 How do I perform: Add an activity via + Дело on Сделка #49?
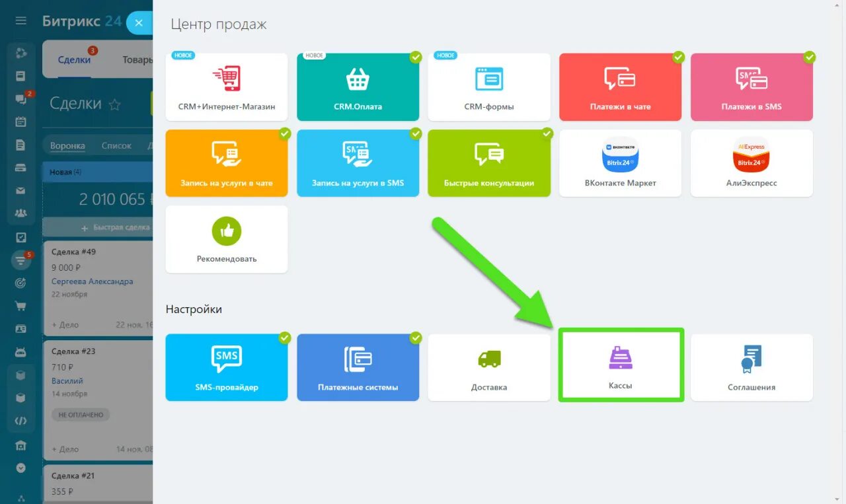[x=65, y=324]
